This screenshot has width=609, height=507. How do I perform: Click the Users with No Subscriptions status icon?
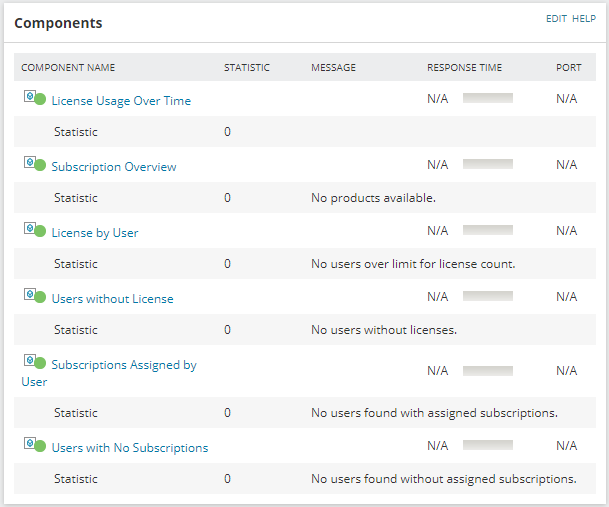click(x=34, y=445)
